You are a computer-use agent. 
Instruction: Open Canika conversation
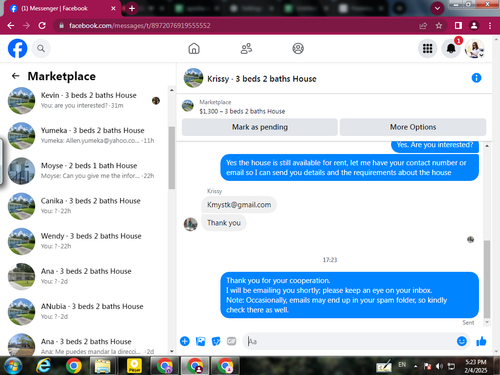[85, 206]
